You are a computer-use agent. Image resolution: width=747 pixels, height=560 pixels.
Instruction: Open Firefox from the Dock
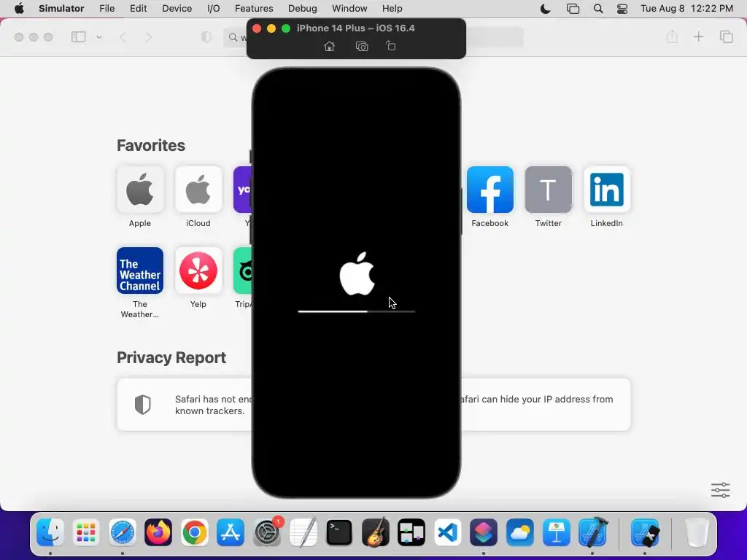(158, 532)
